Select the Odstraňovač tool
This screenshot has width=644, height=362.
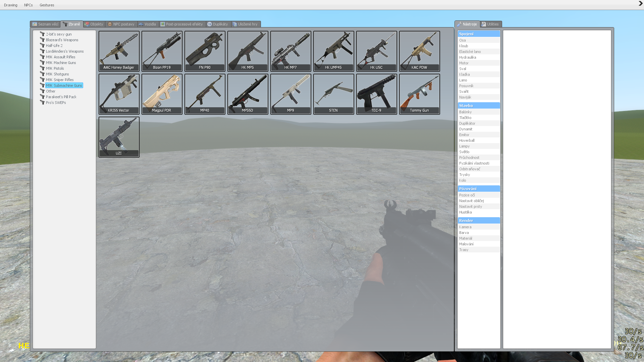(x=479, y=169)
